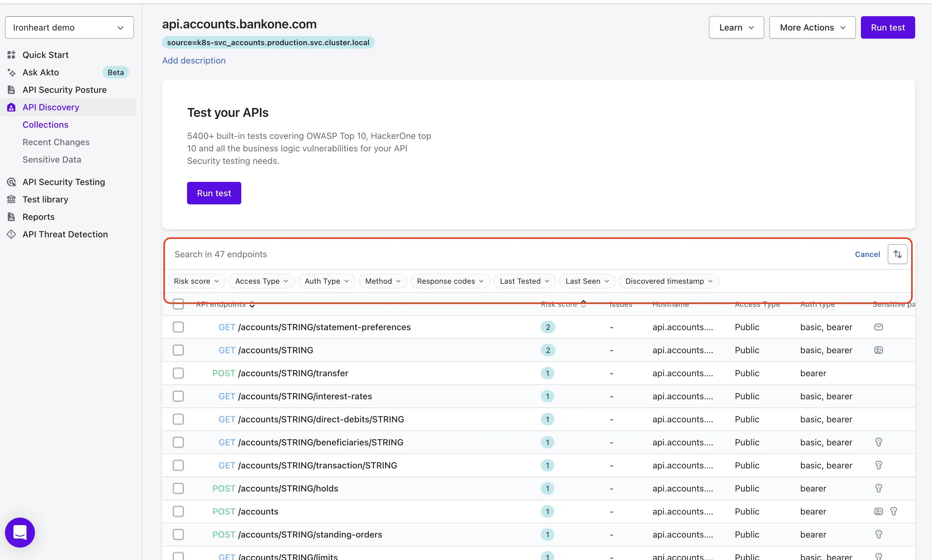
Task: Click the API Security Testing icon
Action: [11, 182]
